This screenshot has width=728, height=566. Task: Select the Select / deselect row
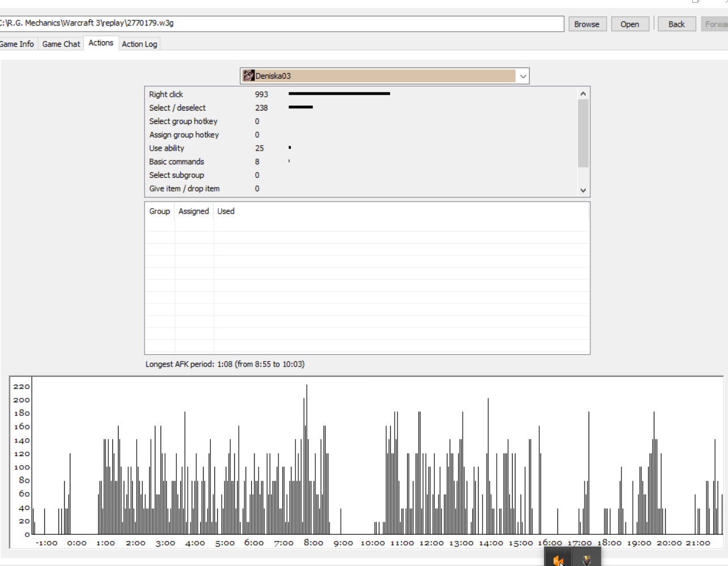[x=361, y=108]
